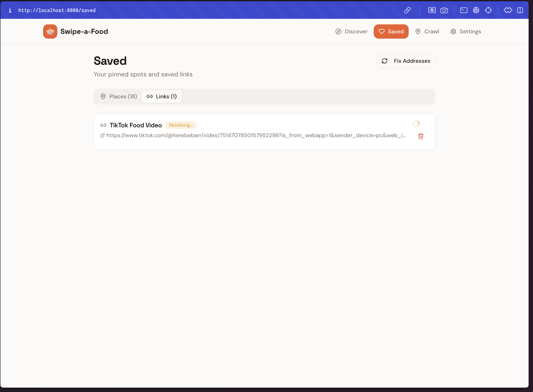
Task: Click the copy link icon in toolbar
Action: [x=407, y=10]
